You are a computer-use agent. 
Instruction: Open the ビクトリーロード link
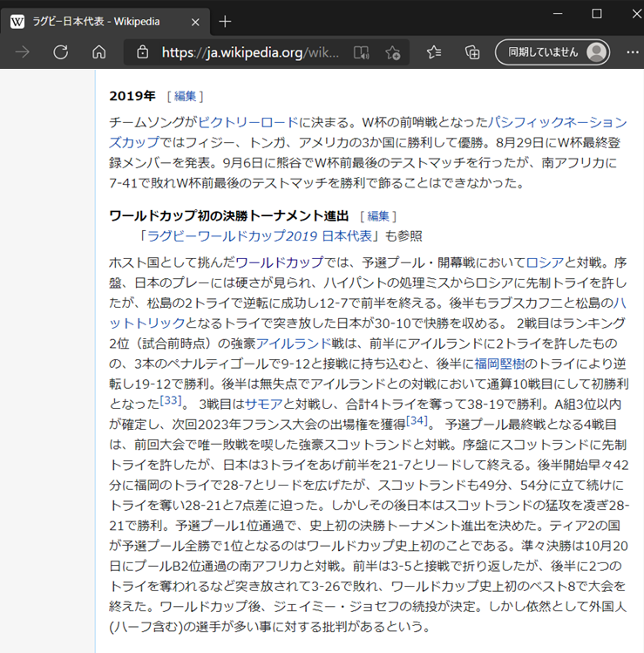[248, 122]
